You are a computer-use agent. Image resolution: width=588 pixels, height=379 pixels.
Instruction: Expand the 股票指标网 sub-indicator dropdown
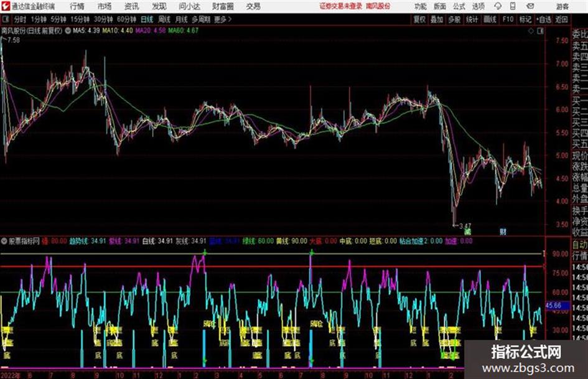click(x=4, y=241)
